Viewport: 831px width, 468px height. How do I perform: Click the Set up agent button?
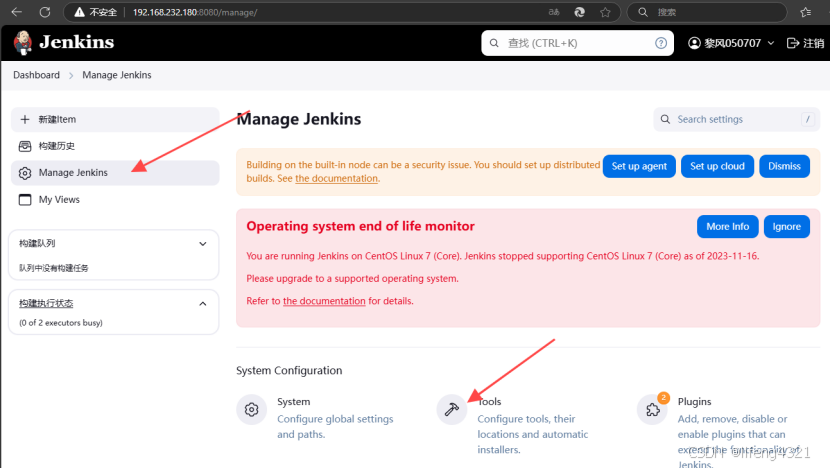point(639,166)
